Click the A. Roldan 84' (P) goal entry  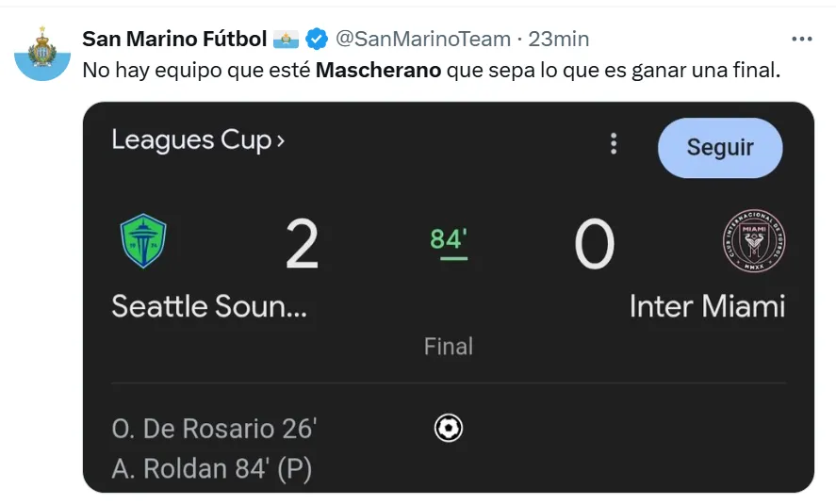pyautogui.click(x=212, y=468)
